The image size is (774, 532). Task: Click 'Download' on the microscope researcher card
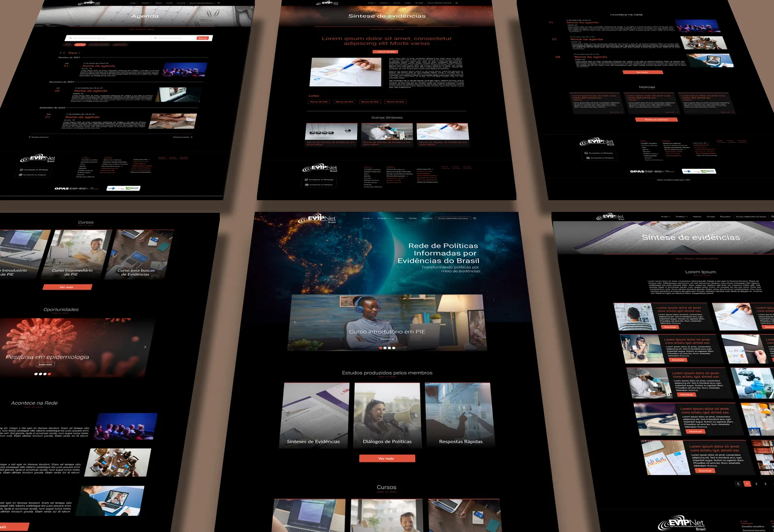tap(686, 395)
